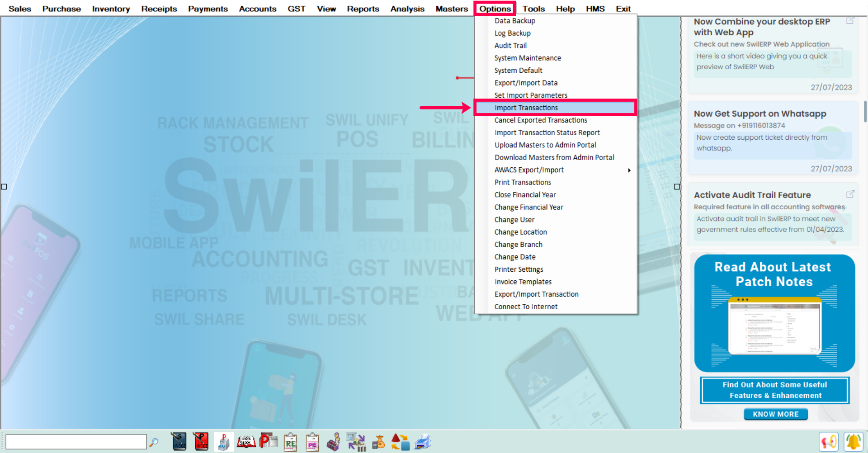Click the magnifier search icon
This screenshot has width=868, height=453.
(x=154, y=442)
